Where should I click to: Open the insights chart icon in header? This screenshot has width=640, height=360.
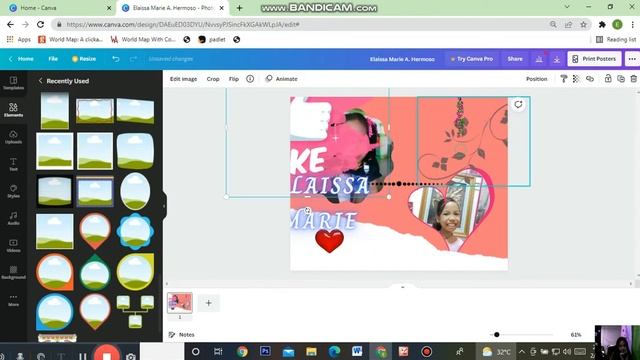(539, 59)
